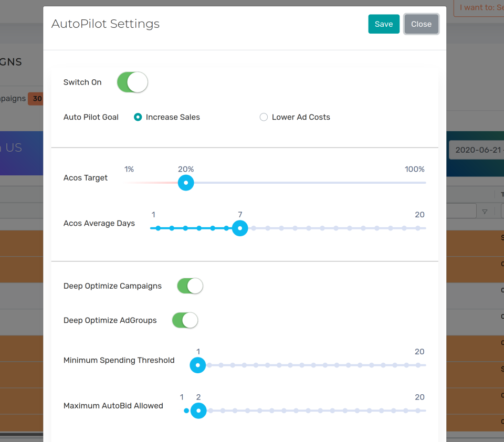Move Maximum AutoBid slider to 20
504x442 pixels.
coord(425,411)
